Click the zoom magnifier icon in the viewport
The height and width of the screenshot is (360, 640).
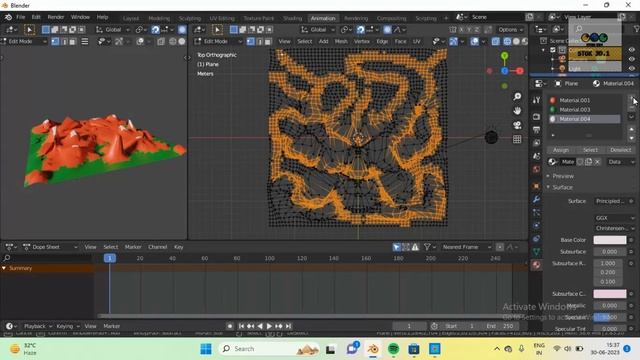click(x=517, y=96)
